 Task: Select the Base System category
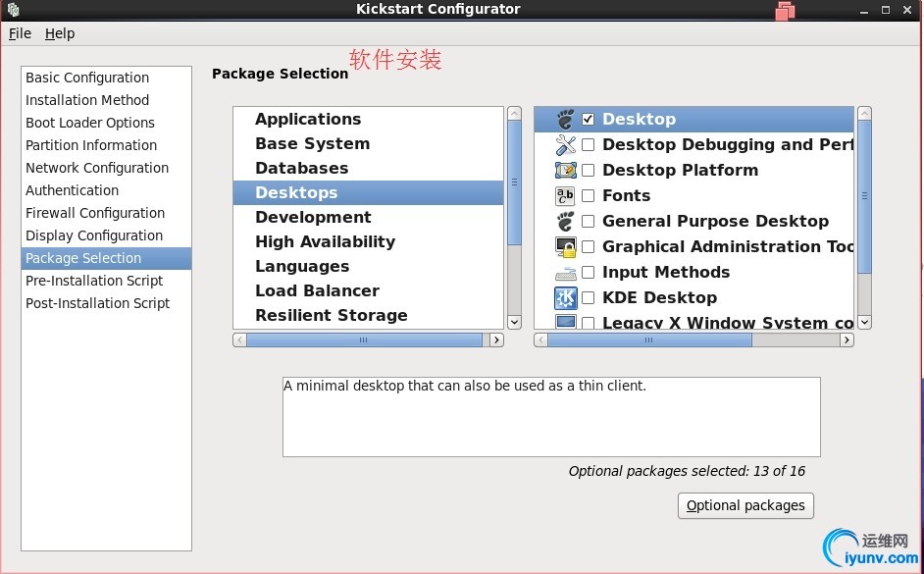(x=368, y=144)
